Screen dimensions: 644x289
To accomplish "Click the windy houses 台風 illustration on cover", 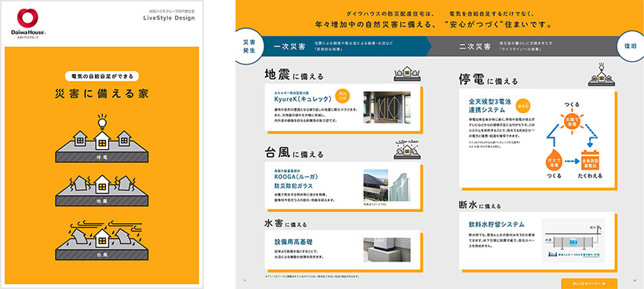I will tap(102, 241).
